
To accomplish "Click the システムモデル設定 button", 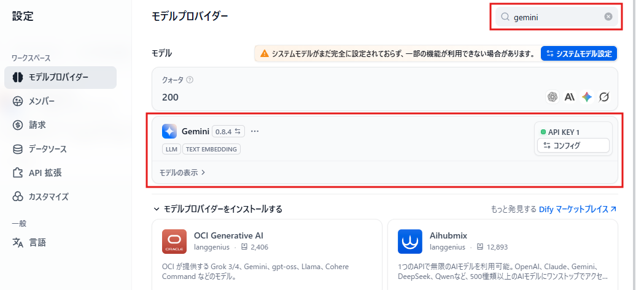I will coord(579,53).
